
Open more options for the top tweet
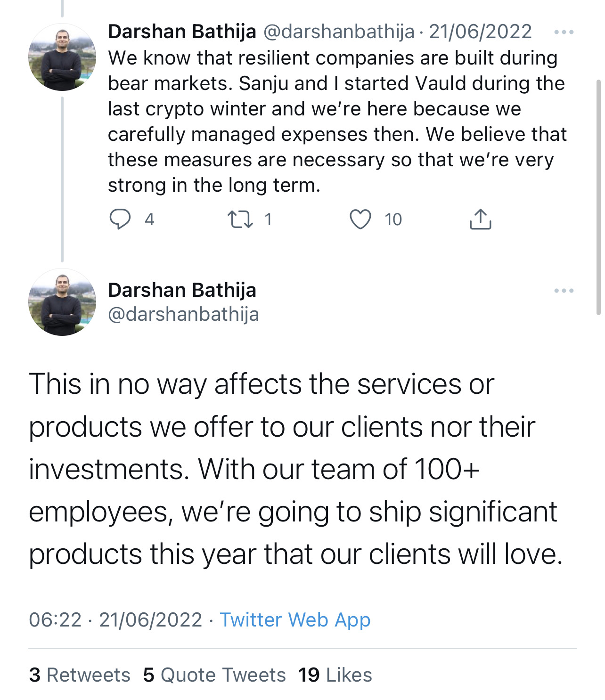(x=564, y=33)
